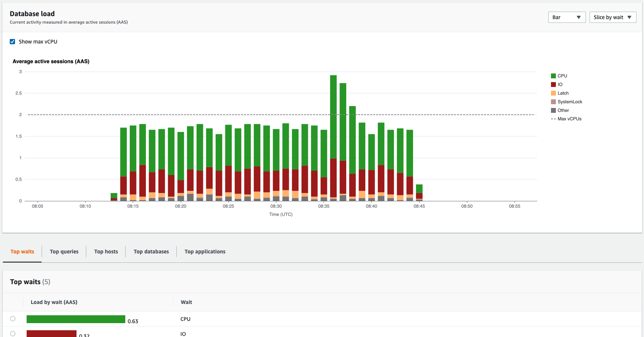Go to the Top databases tab
This screenshot has height=337, width=644.
[151, 252]
